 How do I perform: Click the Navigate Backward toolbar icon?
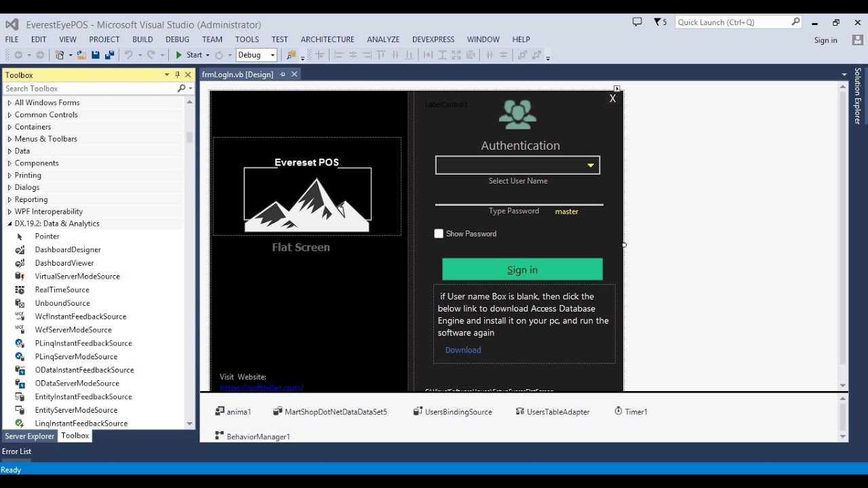click(18, 55)
